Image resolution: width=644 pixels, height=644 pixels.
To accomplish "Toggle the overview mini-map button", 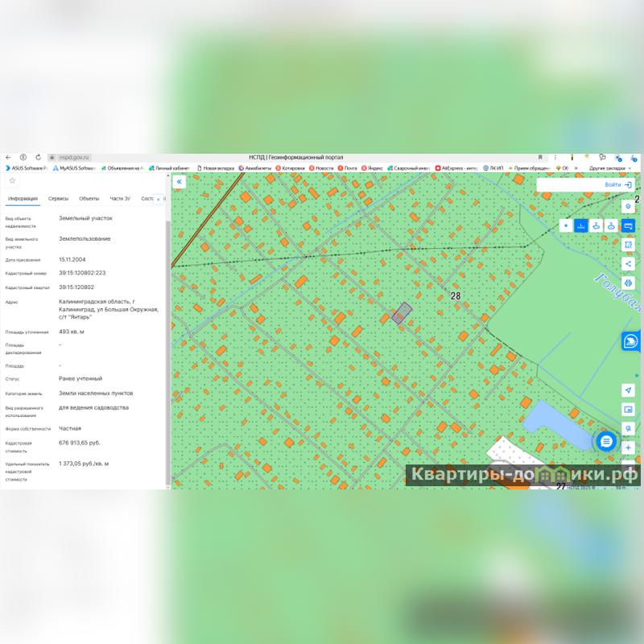I will point(629,410).
